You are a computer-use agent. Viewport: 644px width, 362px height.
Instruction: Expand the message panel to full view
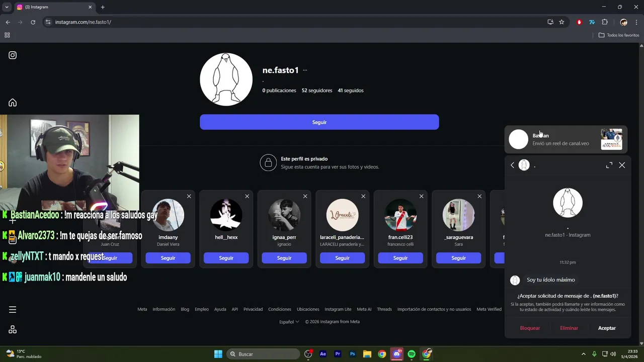coord(609,165)
